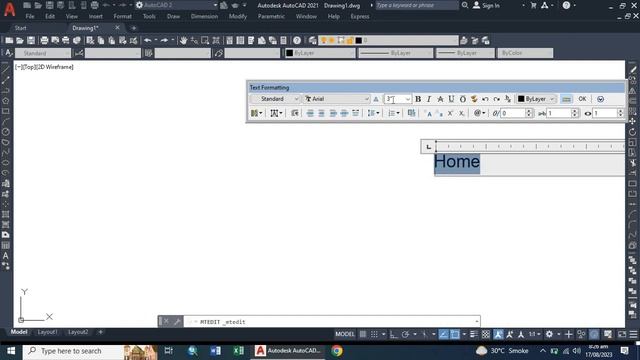
Task: Open the Symbol @ dropdown
Action: (x=479, y=113)
